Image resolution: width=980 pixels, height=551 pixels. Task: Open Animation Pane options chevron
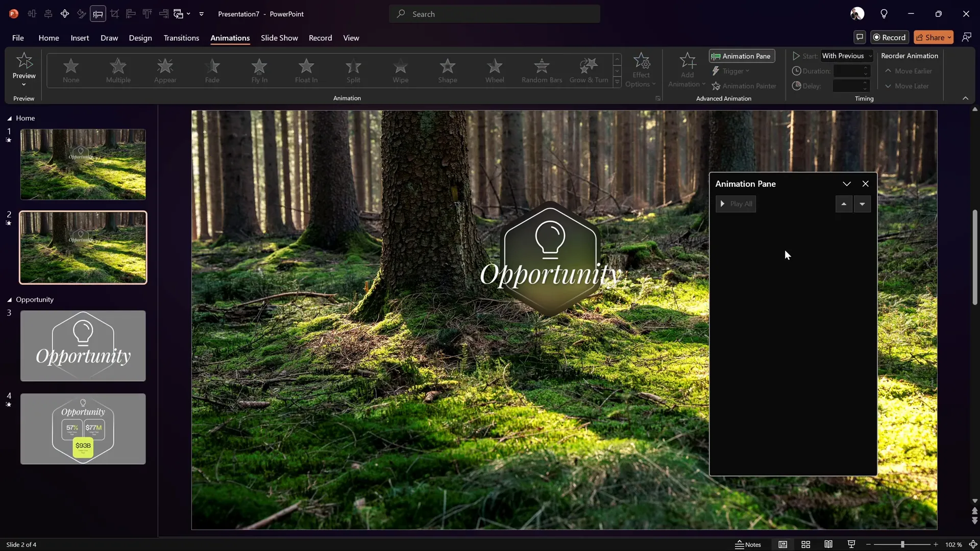tap(847, 184)
